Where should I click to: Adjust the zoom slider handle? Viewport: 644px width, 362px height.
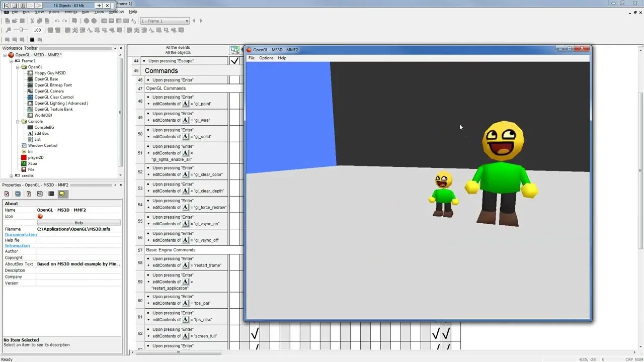(21, 30)
